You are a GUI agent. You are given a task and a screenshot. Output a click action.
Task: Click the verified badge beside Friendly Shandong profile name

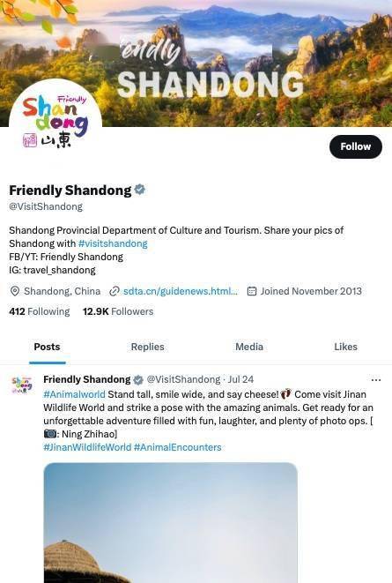[x=139, y=190]
